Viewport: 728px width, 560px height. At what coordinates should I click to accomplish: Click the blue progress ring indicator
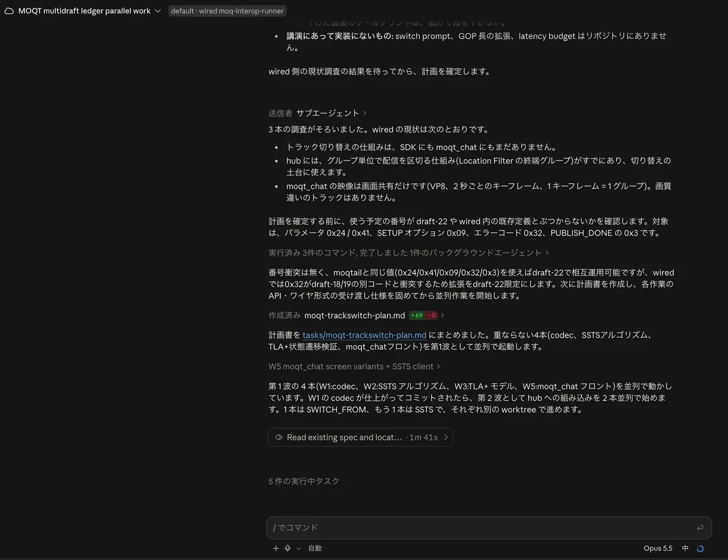700,549
